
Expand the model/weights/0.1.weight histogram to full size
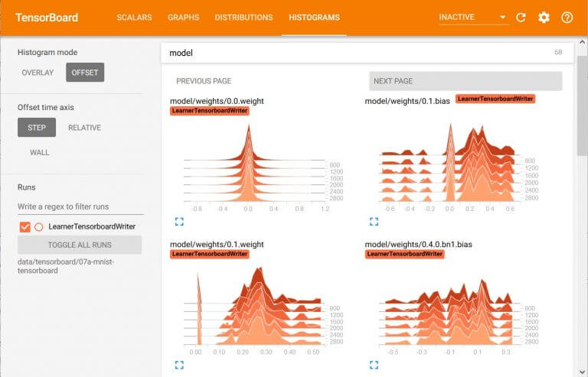tap(179, 366)
